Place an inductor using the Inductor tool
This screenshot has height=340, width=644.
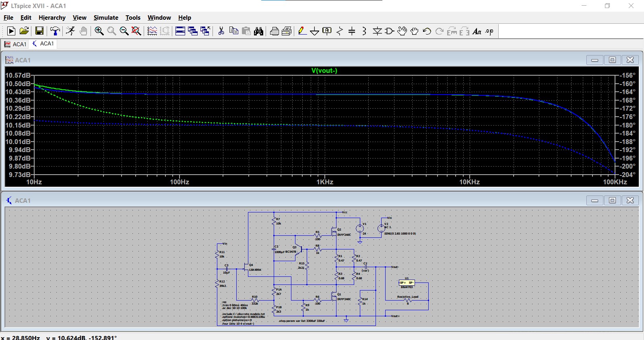coord(364,31)
